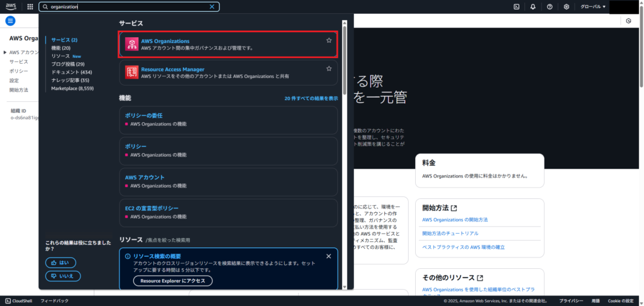Screen dimensions: 644x306
Task: Open the Resource Access Manager result link
Action: point(172,69)
